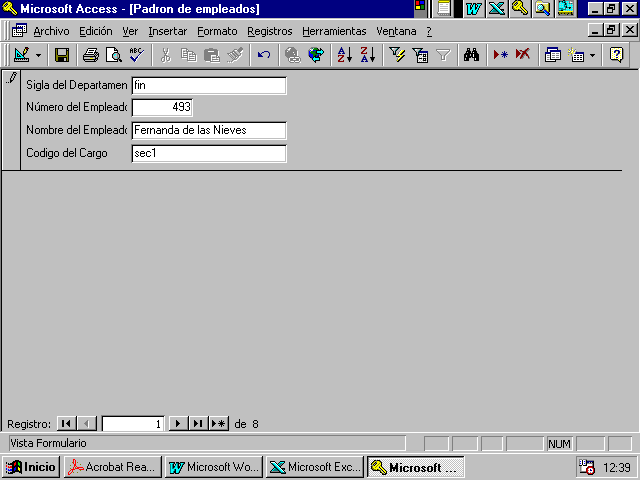
Task: Save the form with the floppy icon
Action: point(62,55)
